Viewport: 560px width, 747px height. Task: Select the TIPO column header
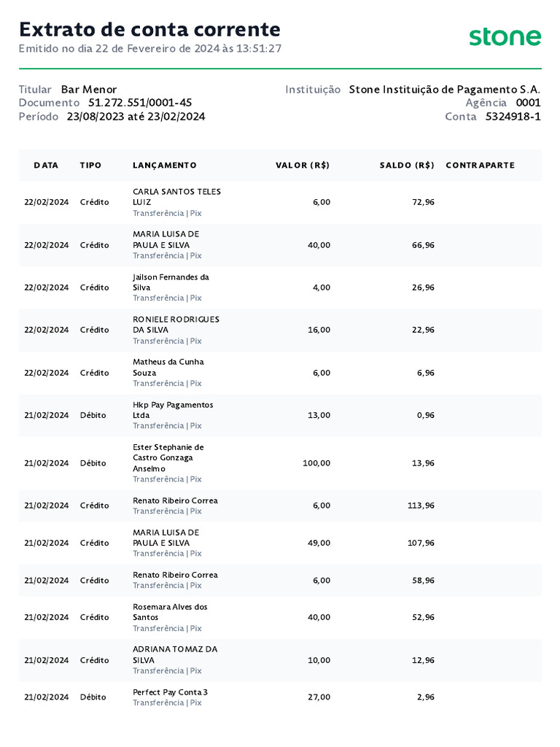click(x=90, y=166)
